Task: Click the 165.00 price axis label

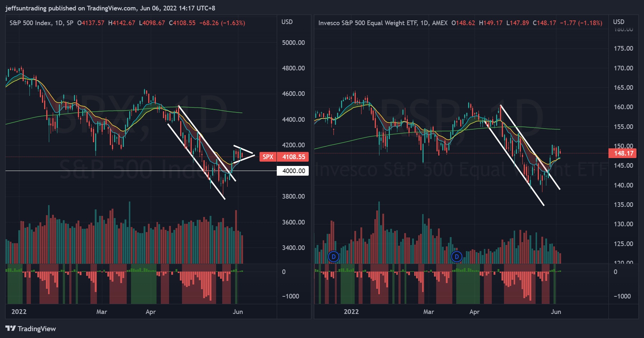Action: (x=624, y=88)
